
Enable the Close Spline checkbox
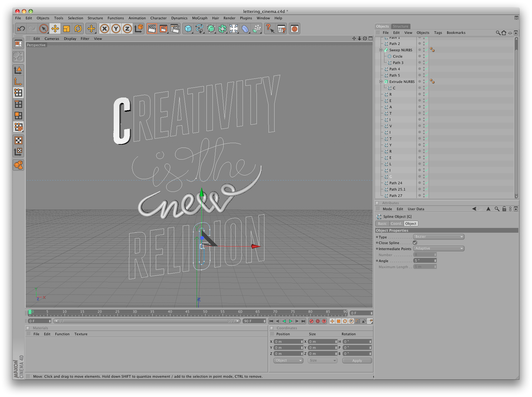(415, 243)
